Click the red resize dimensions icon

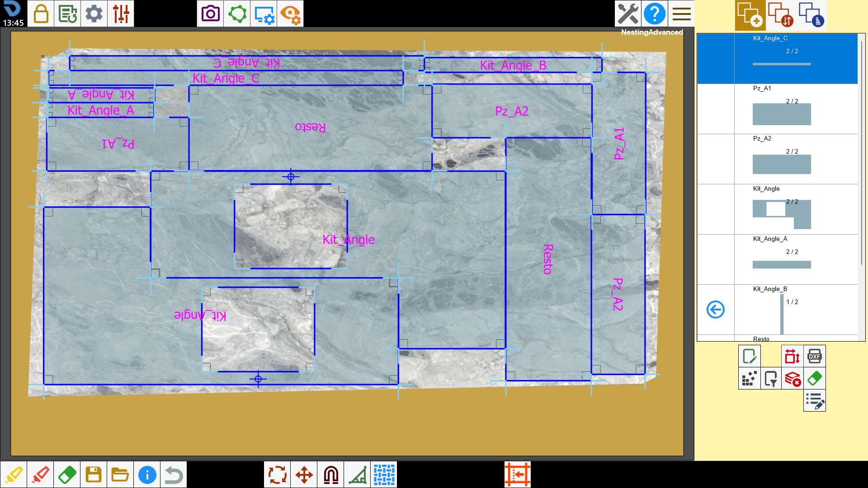(x=793, y=356)
